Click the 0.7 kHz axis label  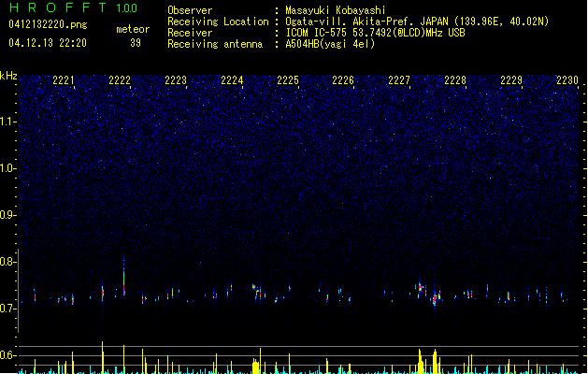pos(7,309)
